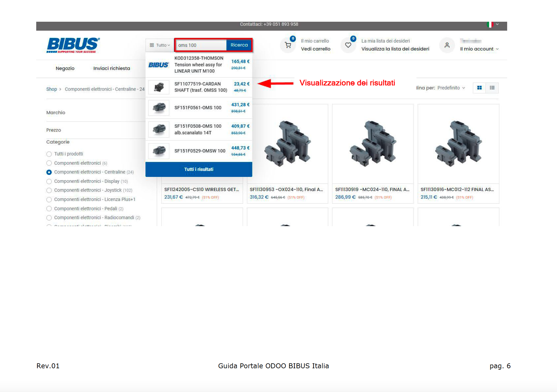This screenshot has width=557, height=392.
Task: Open the Negozio menu item
Action: coord(65,68)
